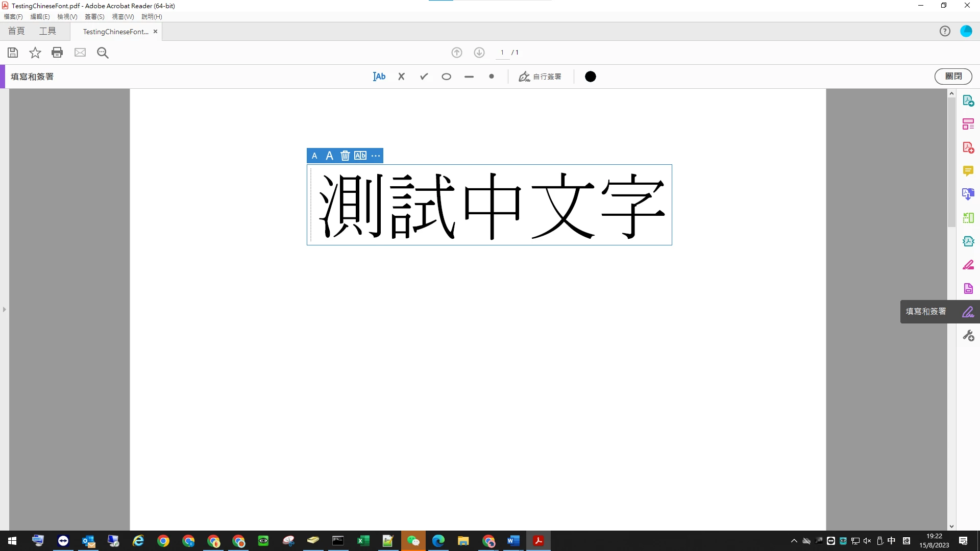This screenshot has height=551, width=980.
Task: Select the checkmark tool
Action: [424, 77]
